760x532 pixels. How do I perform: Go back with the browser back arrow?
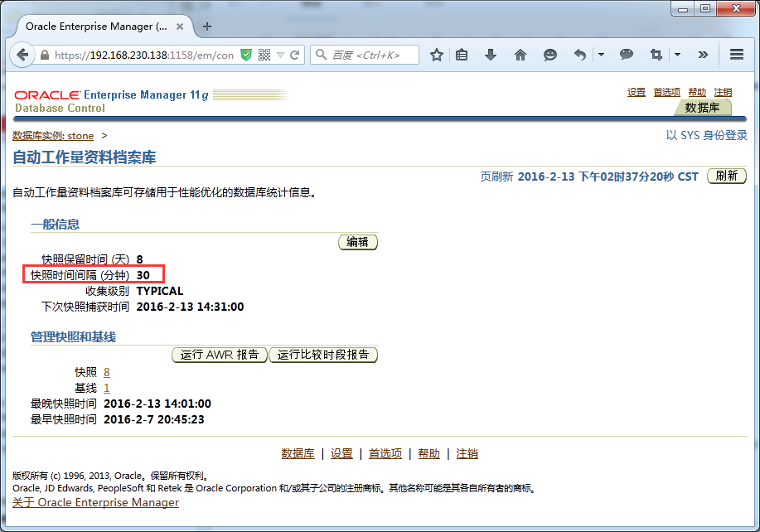coord(22,55)
